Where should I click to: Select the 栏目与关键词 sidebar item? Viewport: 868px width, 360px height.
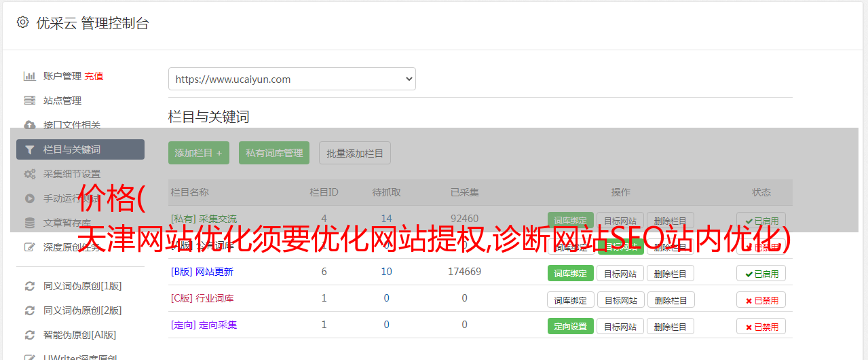pyautogui.click(x=80, y=149)
